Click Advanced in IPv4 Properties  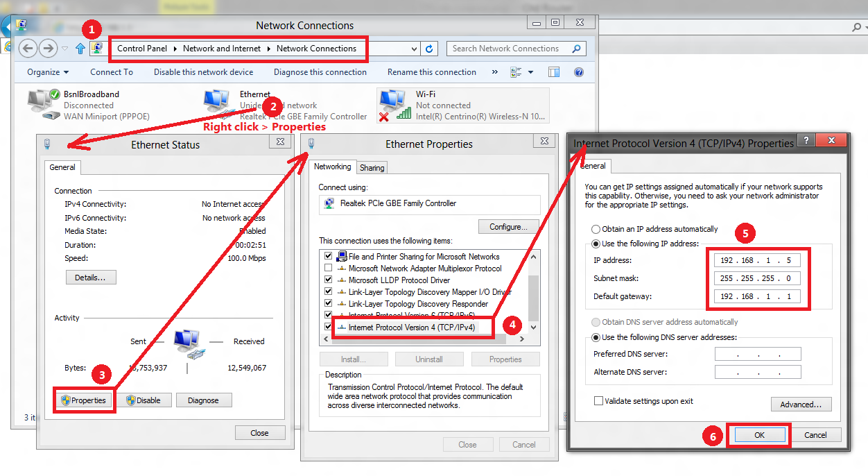click(x=801, y=405)
